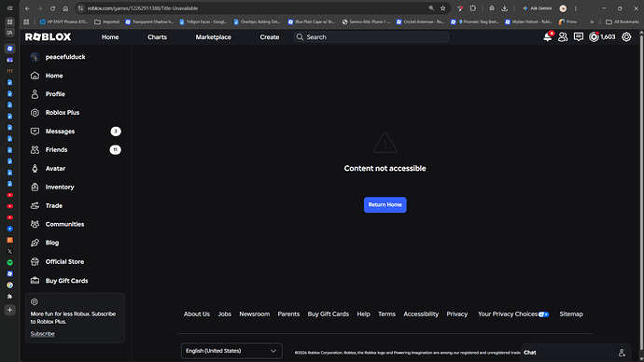Click the site info icon in address bar

pos(81,8)
